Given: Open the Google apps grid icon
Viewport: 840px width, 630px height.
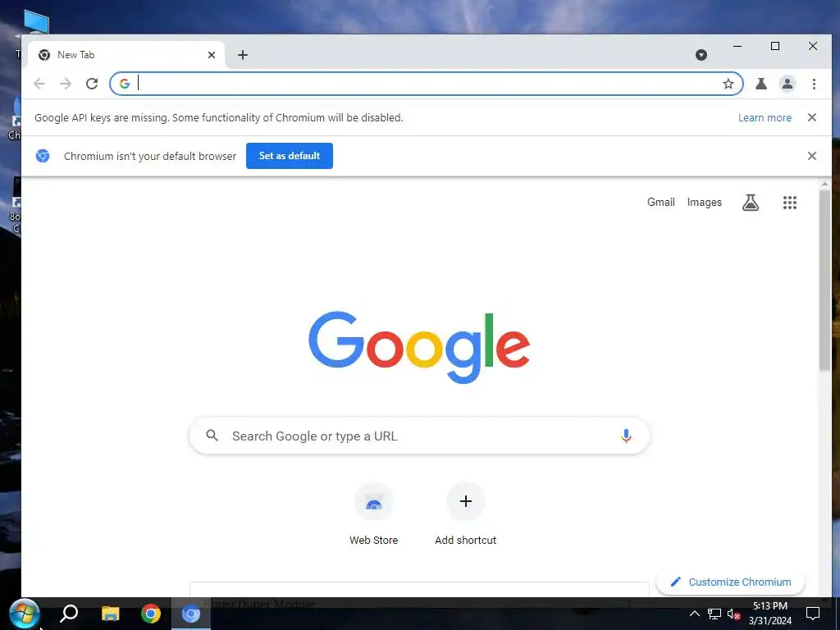Looking at the screenshot, I should 790,203.
